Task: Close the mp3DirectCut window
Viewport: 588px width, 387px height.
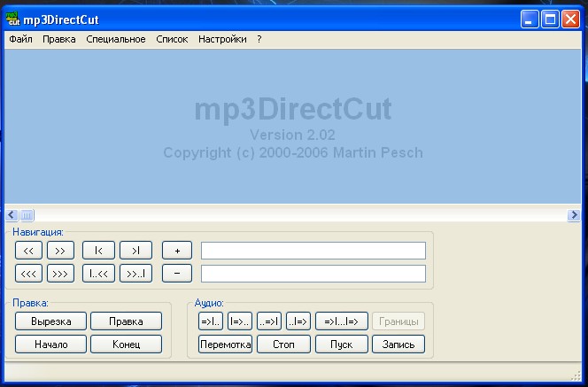Action: [570, 19]
